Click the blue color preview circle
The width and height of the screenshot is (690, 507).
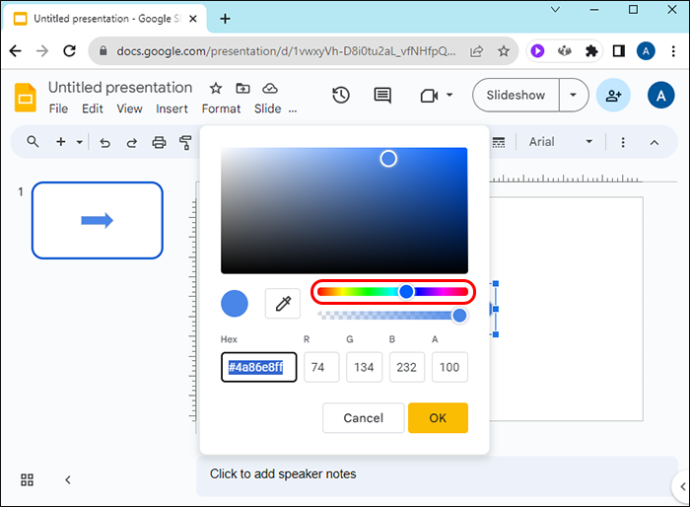pos(234,303)
